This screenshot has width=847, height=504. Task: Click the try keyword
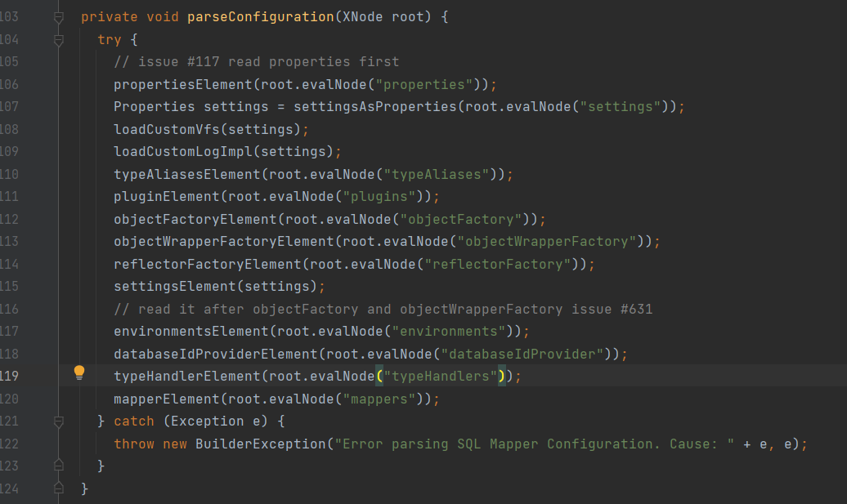click(109, 39)
